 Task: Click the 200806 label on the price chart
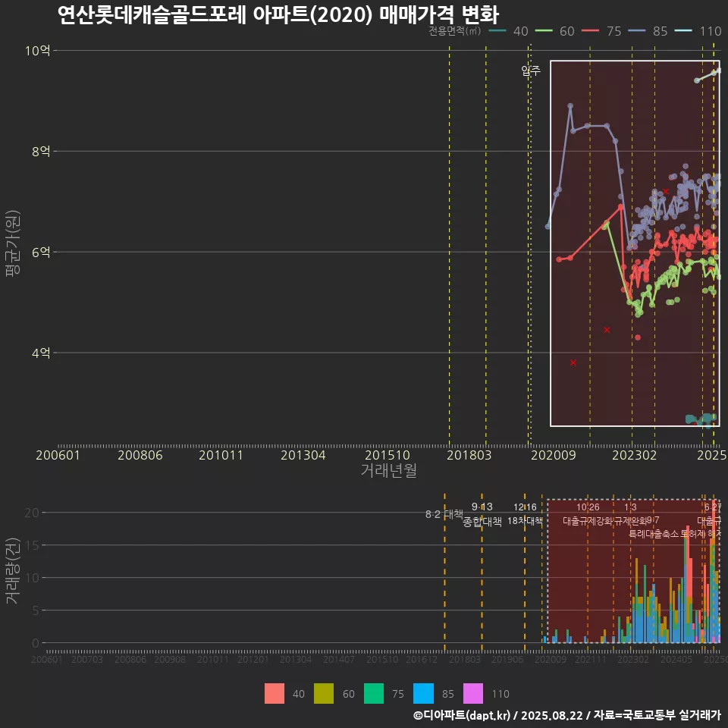point(140,455)
